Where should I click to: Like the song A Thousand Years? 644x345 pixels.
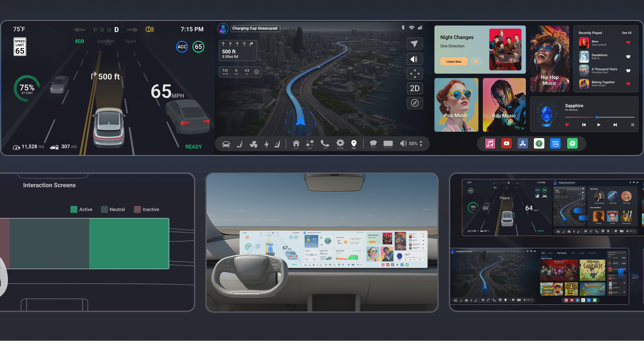coord(628,71)
